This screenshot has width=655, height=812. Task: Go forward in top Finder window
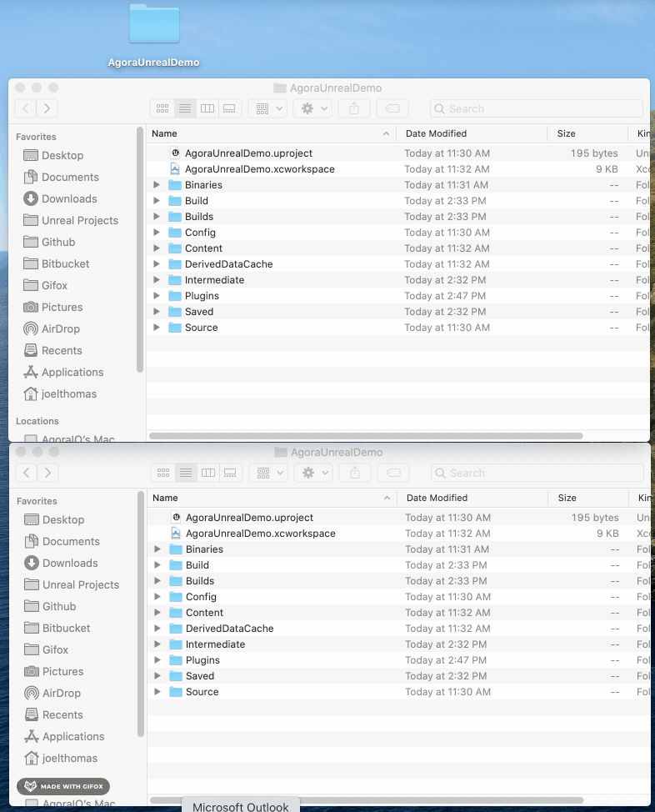click(x=47, y=108)
